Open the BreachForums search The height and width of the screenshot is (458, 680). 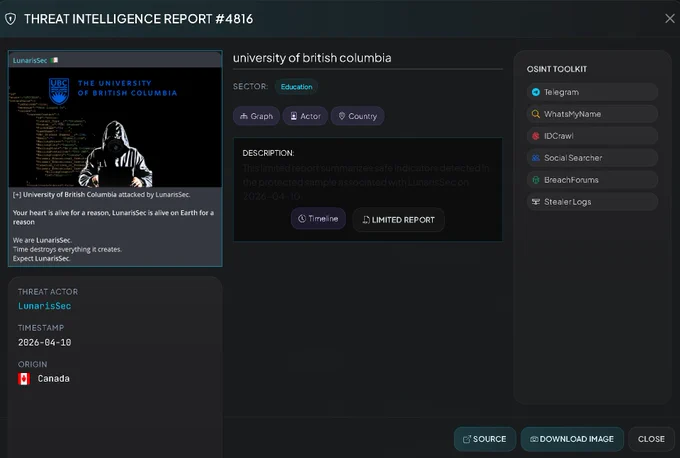(592, 180)
